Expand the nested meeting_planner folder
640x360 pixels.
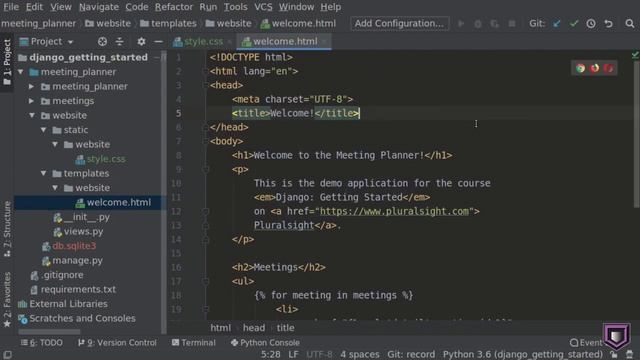tap(31, 87)
